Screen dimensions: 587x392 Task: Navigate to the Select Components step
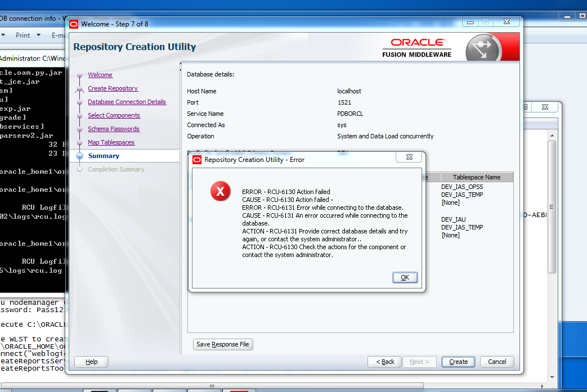click(114, 115)
